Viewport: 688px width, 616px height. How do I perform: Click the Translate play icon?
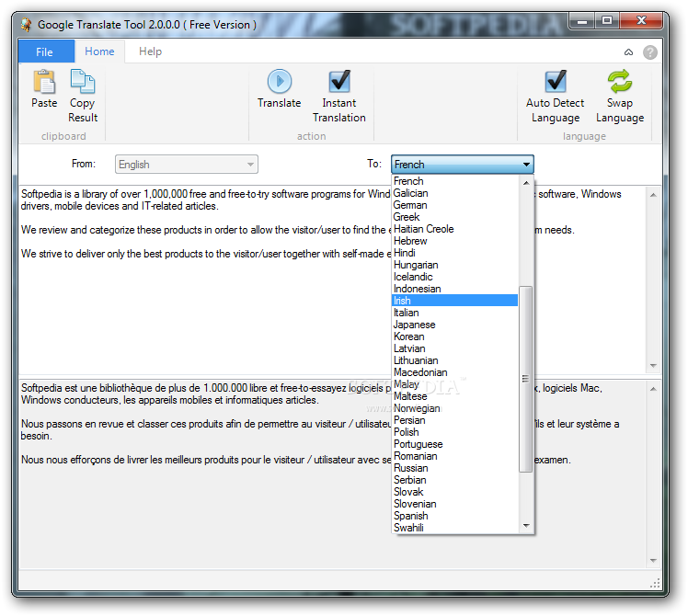click(280, 81)
